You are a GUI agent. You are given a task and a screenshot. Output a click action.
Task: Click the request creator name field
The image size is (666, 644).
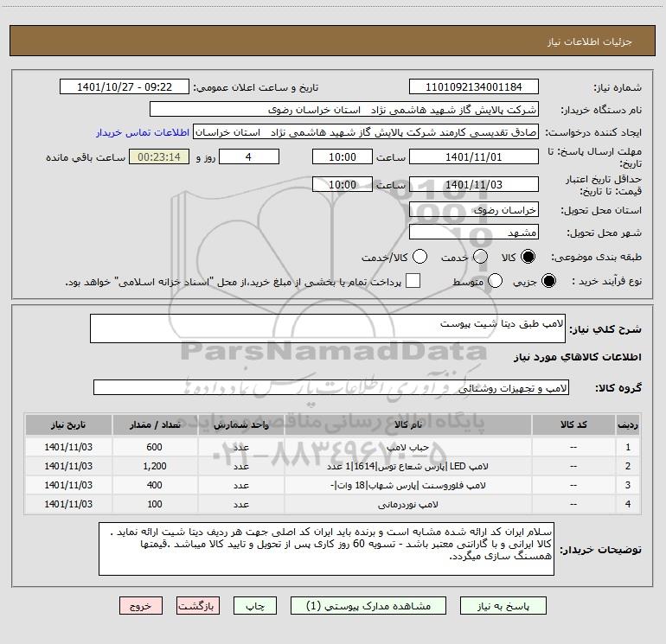[366, 132]
